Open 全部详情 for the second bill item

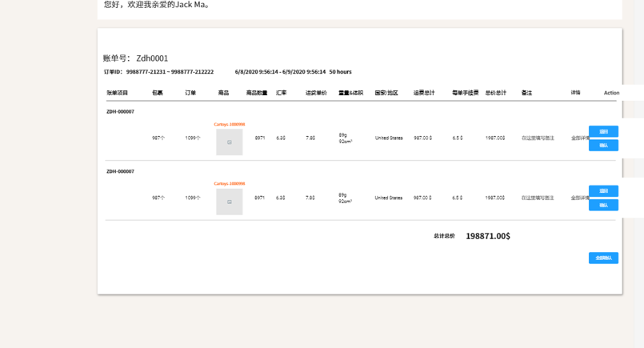coord(579,198)
